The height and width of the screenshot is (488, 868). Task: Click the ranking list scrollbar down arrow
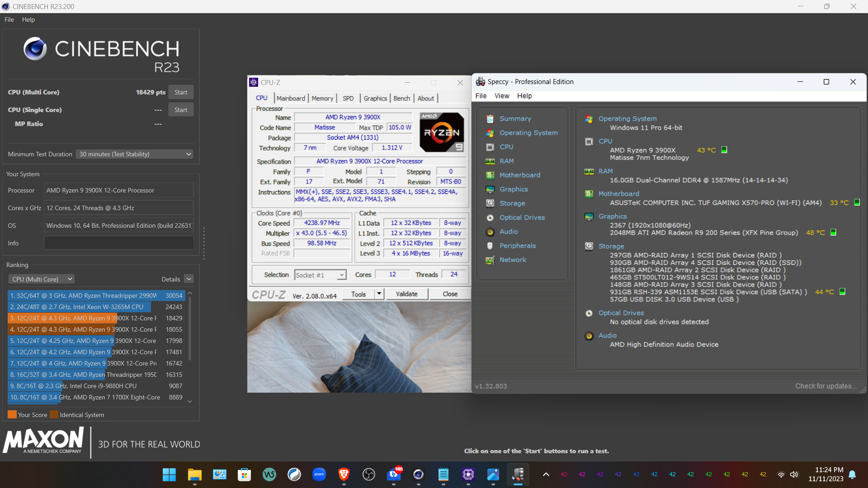coord(190,401)
